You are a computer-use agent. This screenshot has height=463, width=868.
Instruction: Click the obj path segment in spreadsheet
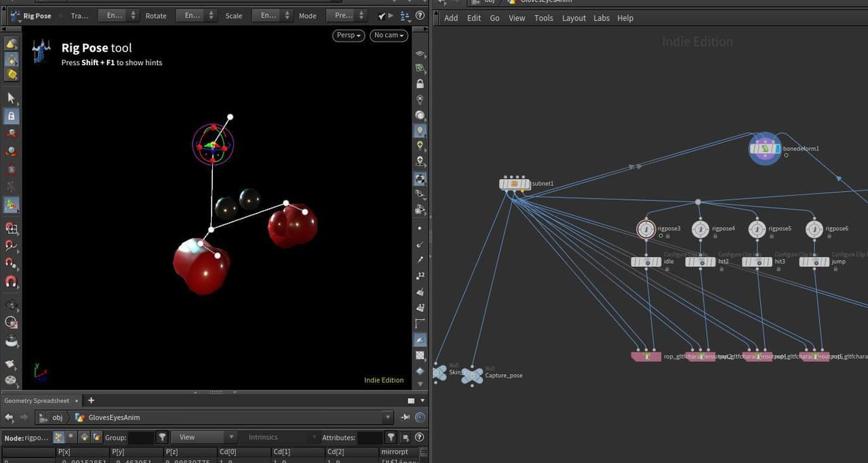click(x=52, y=418)
